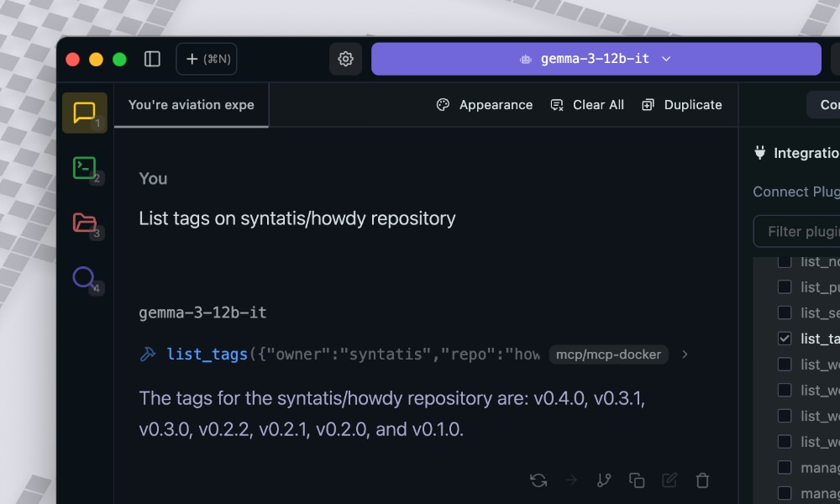Collapse the sidebar with the panel toggle
The width and height of the screenshot is (840, 504).
click(x=152, y=59)
